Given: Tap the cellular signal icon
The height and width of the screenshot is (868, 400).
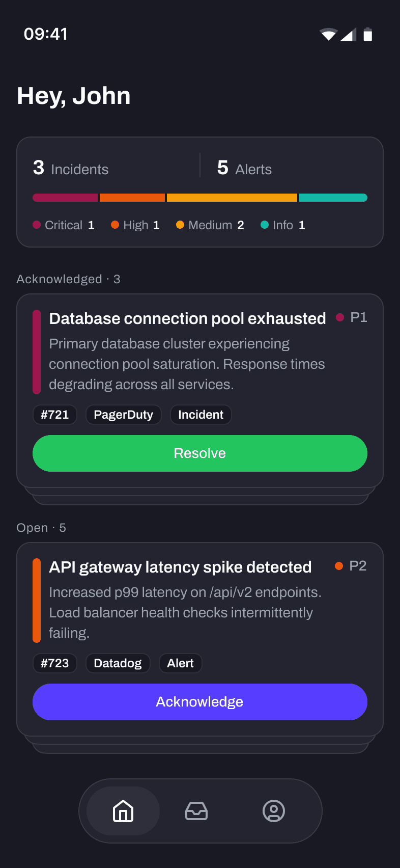Looking at the screenshot, I should pyautogui.click(x=349, y=35).
